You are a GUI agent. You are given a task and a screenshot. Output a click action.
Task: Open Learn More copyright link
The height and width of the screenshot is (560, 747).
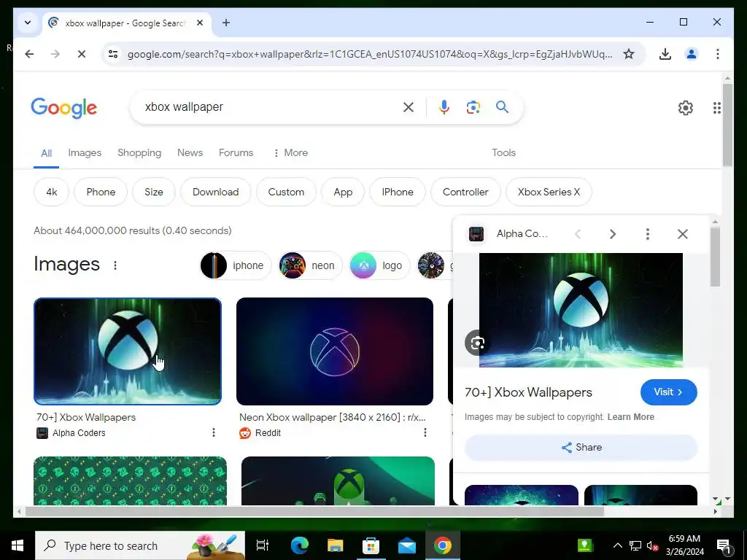(x=631, y=417)
